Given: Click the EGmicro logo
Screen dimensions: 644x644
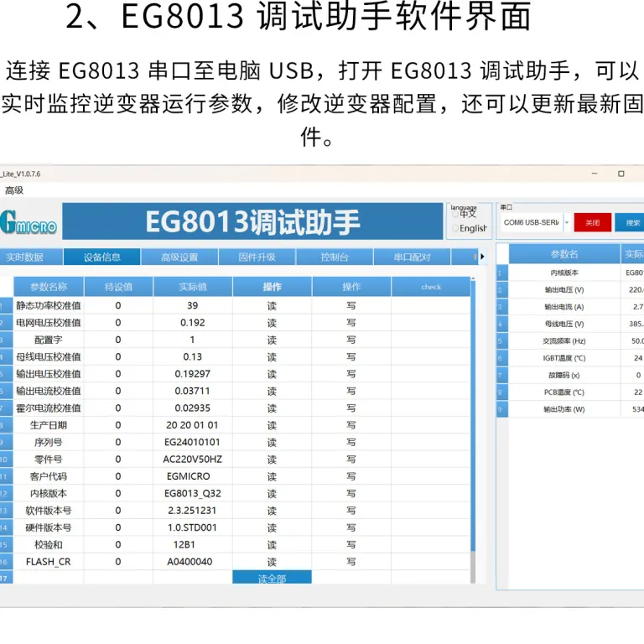Looking at the screenshot, I should click(x=28, y=222).
